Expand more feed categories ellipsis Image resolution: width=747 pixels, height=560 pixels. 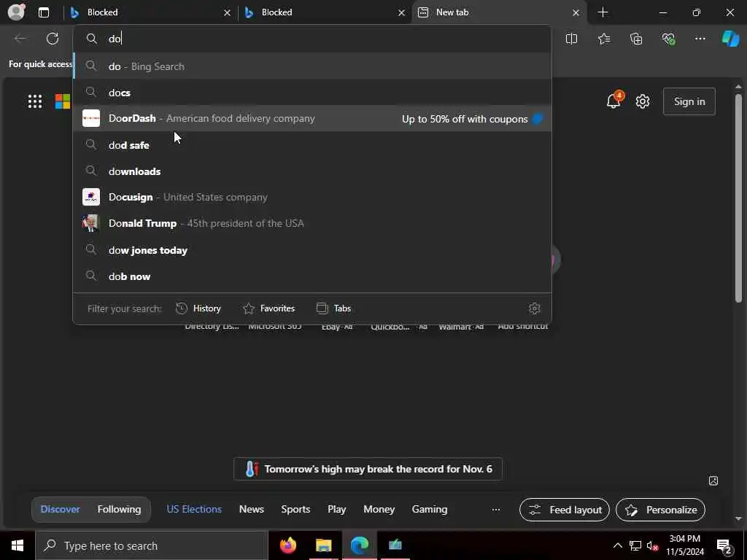[496, 510]
